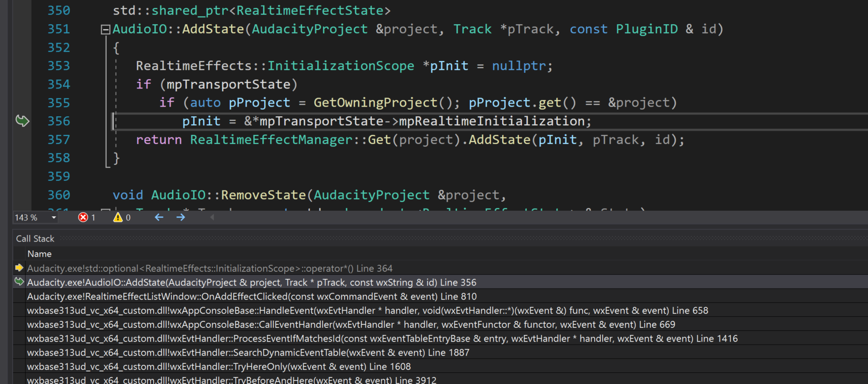This screenshot has width=868, height=384.
Task: Click the nullptr keyword on line 353
Action: pos(519,66)
